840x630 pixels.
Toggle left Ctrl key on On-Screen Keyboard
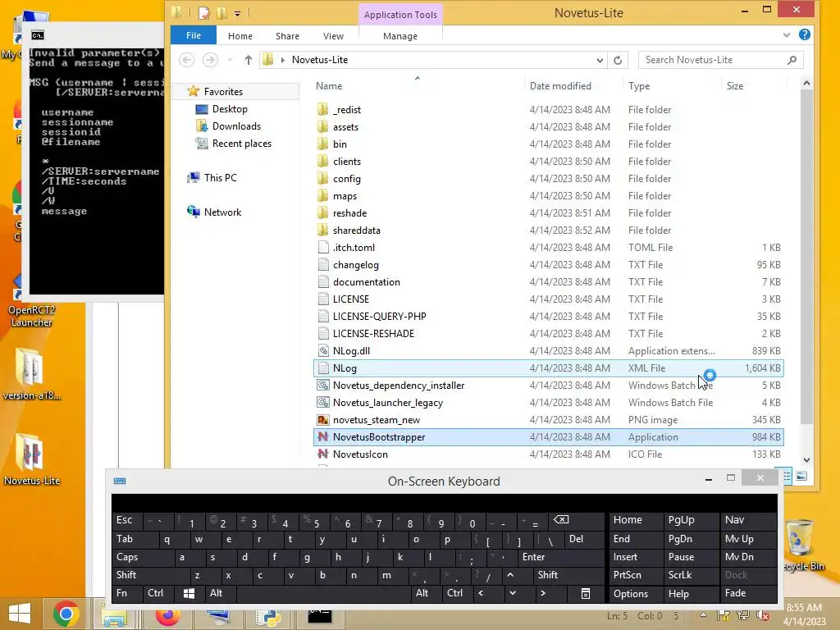(158, 593)
